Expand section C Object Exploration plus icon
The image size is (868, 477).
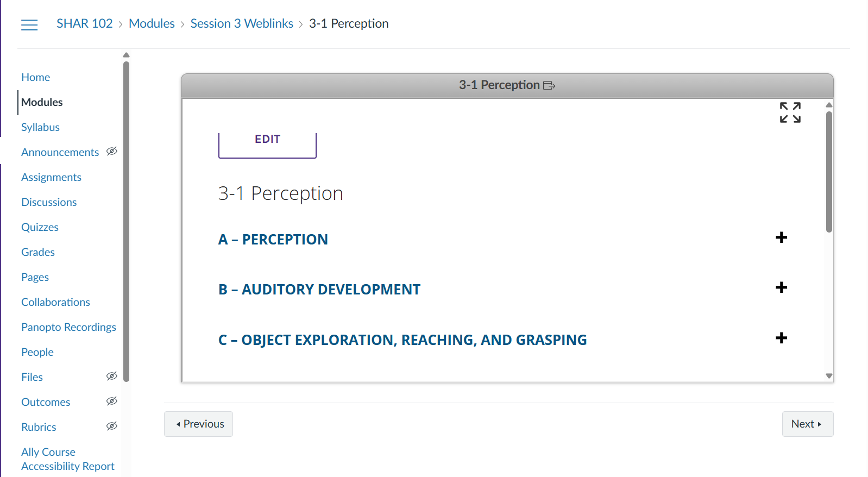pyautogui.click(x=781, y=338)
